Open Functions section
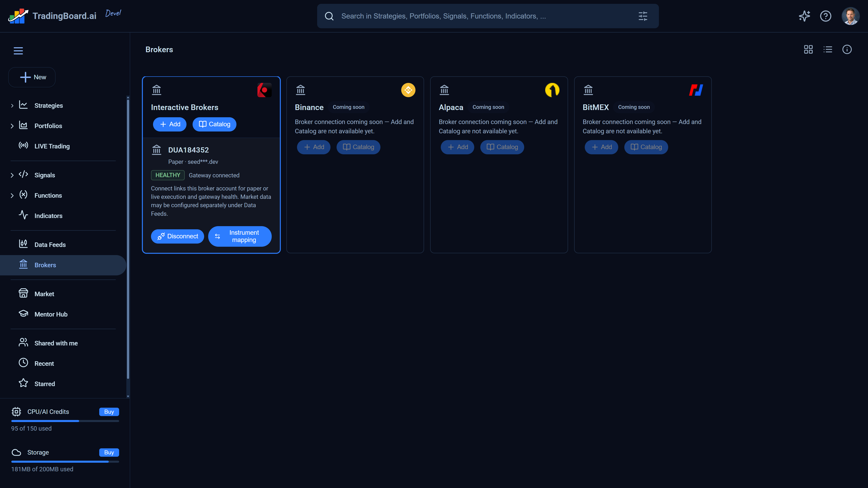This screenshot has width=868, height=488. point(48,195)
